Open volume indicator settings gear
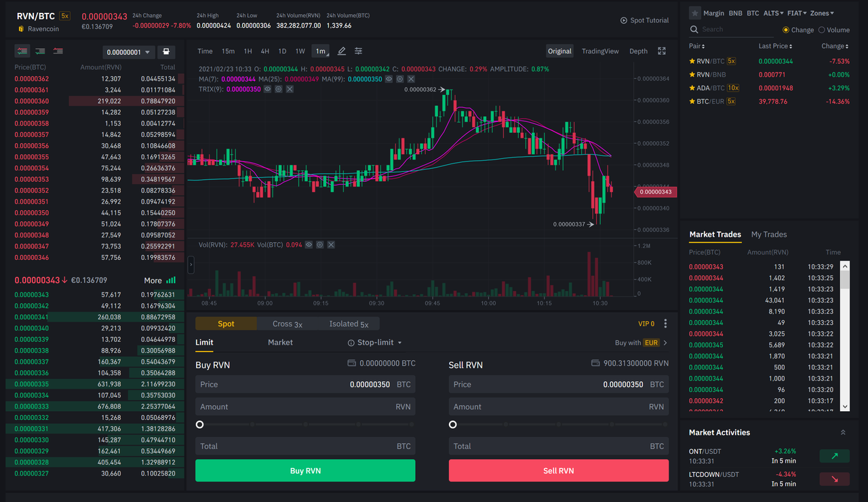 pyautogui.click(x=320, y=245)
